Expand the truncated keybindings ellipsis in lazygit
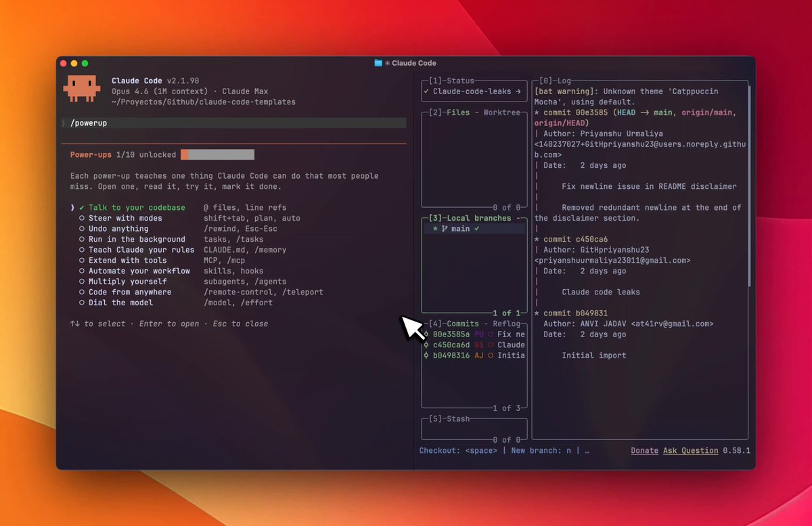The image size is (812, 526). point(587,451)
